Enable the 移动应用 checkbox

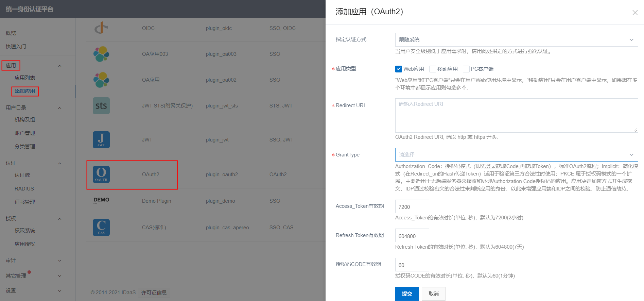pos(433,69)
